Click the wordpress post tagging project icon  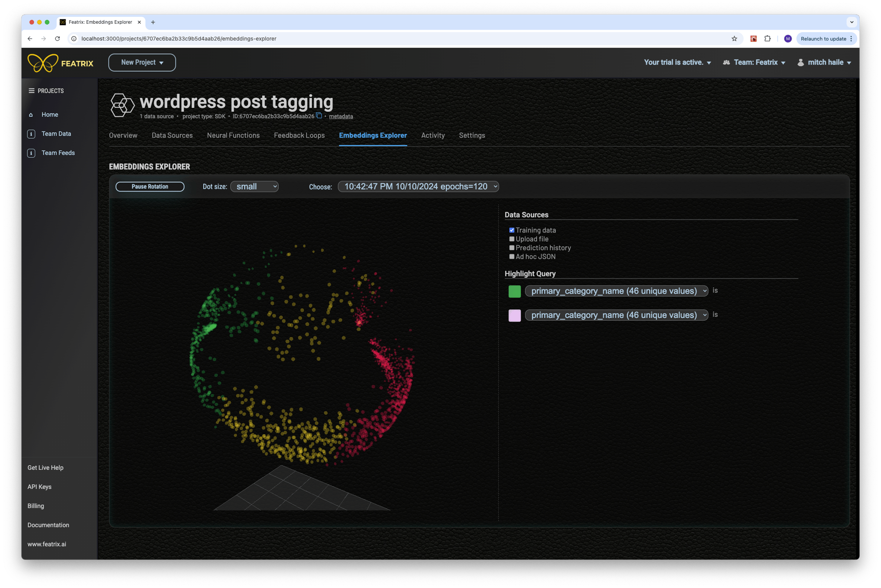pos(122,104)
